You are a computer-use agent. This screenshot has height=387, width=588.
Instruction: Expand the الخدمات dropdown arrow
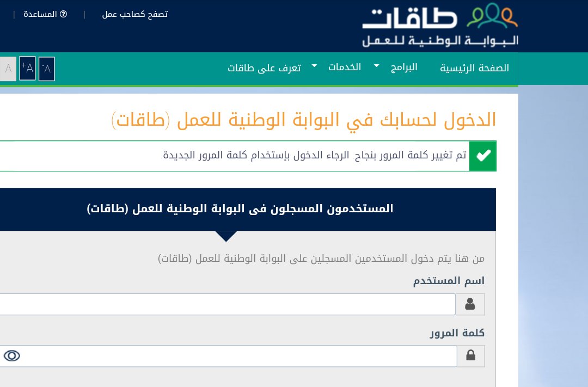pos(314,66)
